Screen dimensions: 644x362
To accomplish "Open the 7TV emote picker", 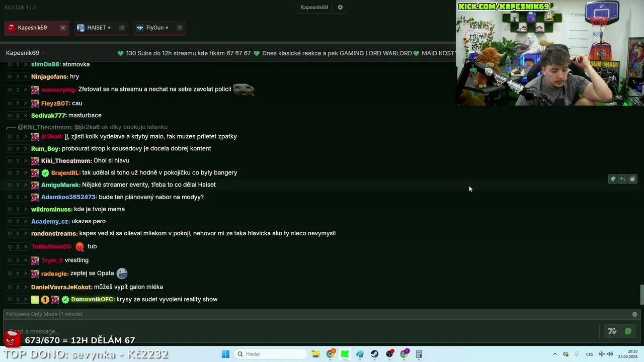I will pos(612,331).
